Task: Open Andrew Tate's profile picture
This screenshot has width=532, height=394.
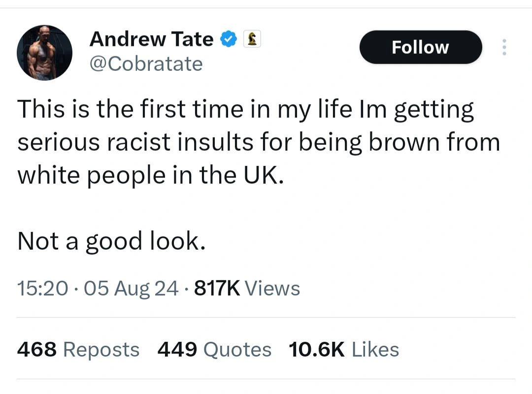Action: tap(44, 53)
